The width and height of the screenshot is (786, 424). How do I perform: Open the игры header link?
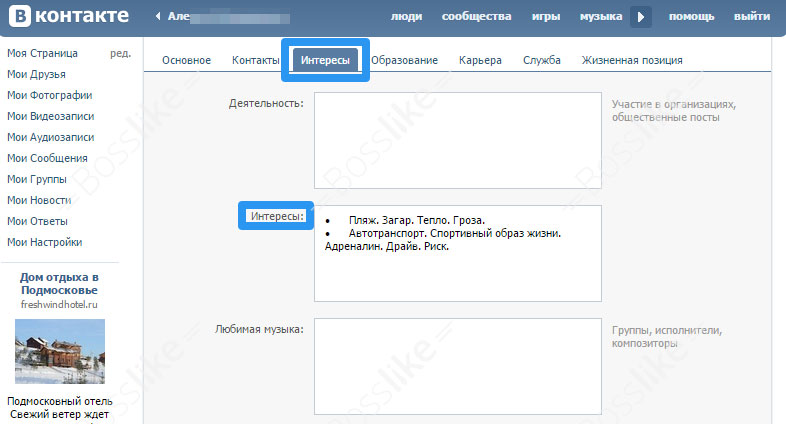pyautogui.click(x=546, y=17)
